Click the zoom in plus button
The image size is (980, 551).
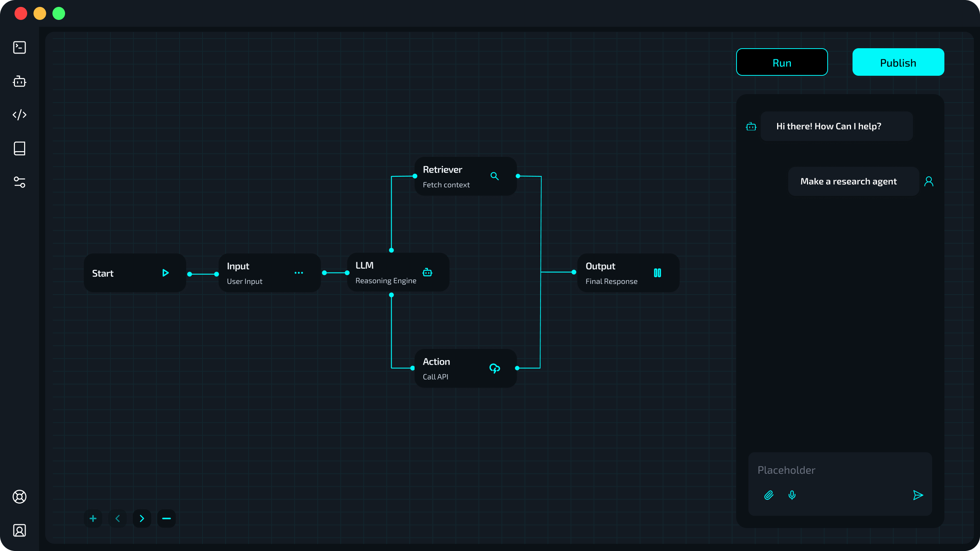point(93,518)
